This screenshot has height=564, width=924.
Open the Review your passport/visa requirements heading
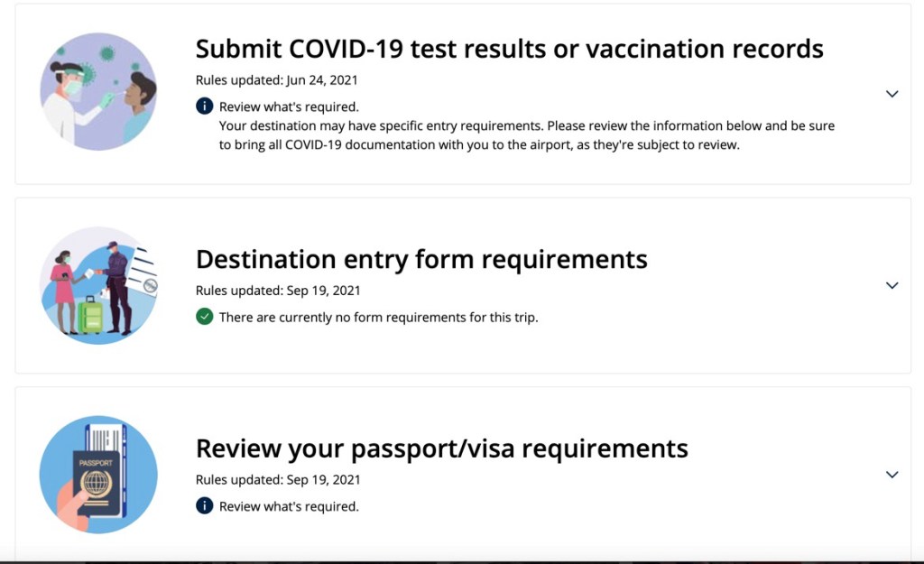click(x=441, y=448)
